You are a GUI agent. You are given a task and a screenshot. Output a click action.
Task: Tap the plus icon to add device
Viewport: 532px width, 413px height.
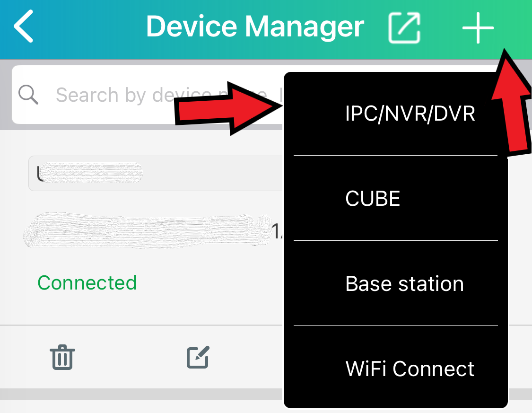(x=478, y=28)
